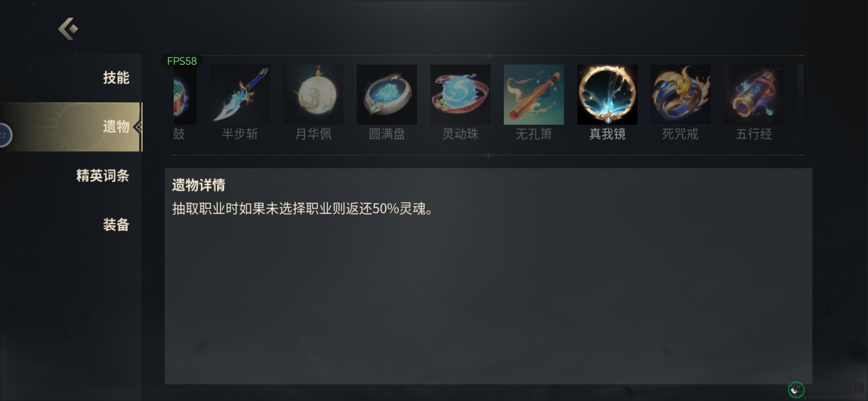The image size is (868, 401).
Task: Click the 死咒戒 name label
Action: pyautogui.click(x=680, y=134)
